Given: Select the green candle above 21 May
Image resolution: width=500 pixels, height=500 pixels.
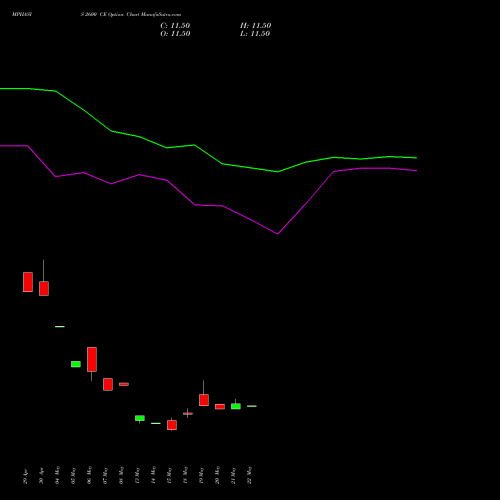Looking at the screenshot, I should (236, 406).
